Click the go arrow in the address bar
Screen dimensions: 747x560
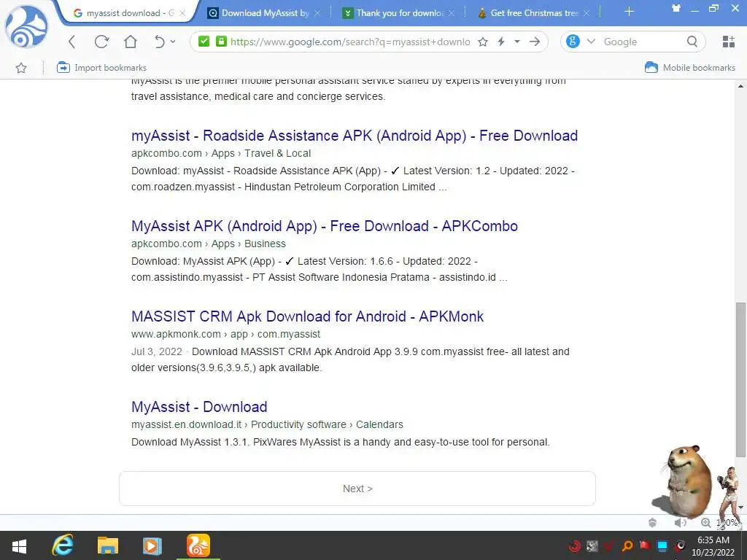[x=535, y=42]
